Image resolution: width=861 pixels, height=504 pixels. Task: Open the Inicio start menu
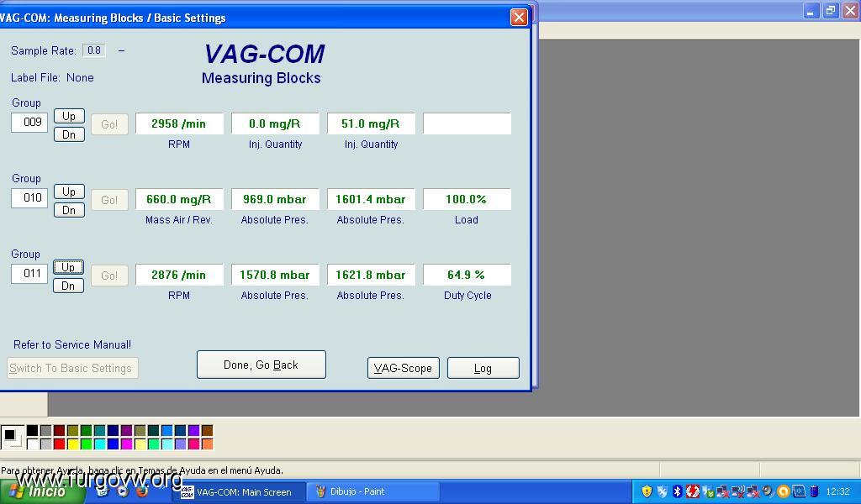42,491
